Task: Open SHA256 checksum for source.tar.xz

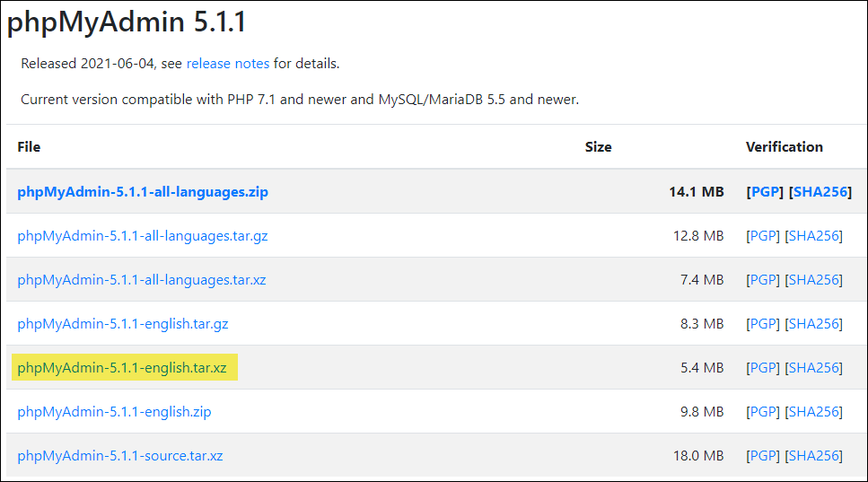Action: coord(814,456)
